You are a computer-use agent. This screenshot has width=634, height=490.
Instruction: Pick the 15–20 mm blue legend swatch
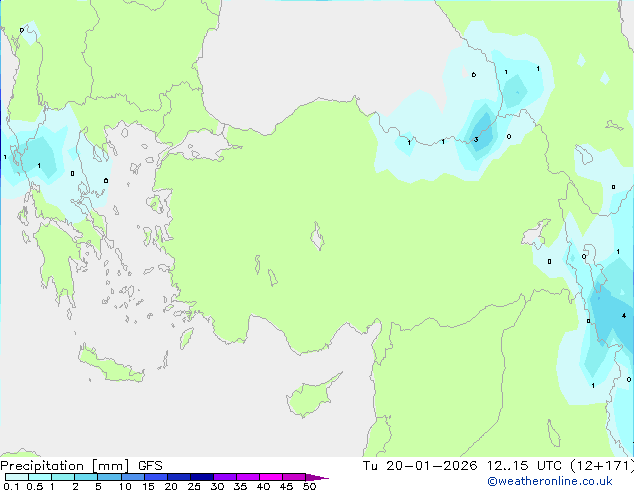point(155,477)
